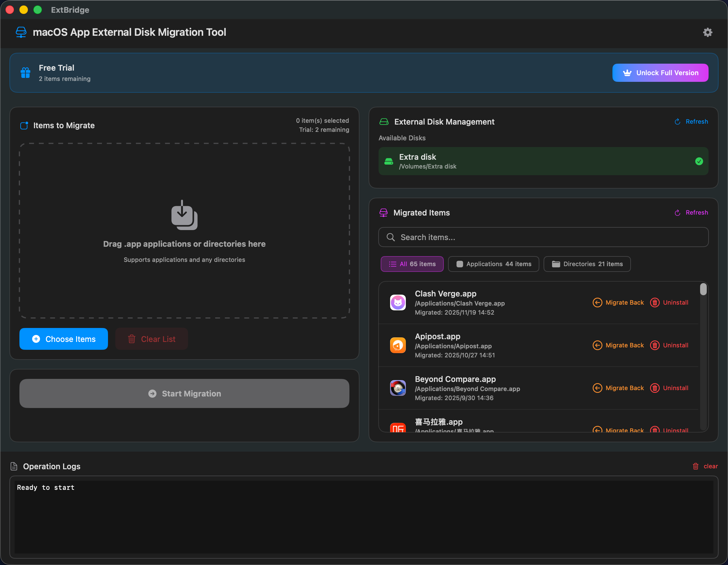728x565 pixels.
Task: Click "Migrated: 2025/11/19 14:52" text
Action: (454, 313)
